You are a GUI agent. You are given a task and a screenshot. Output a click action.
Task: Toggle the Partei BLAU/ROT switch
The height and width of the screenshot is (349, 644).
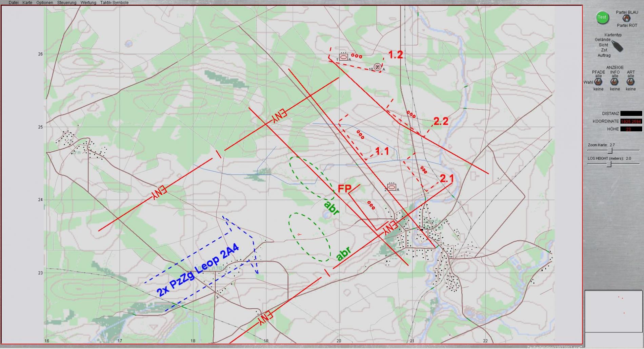coord(626,19)
